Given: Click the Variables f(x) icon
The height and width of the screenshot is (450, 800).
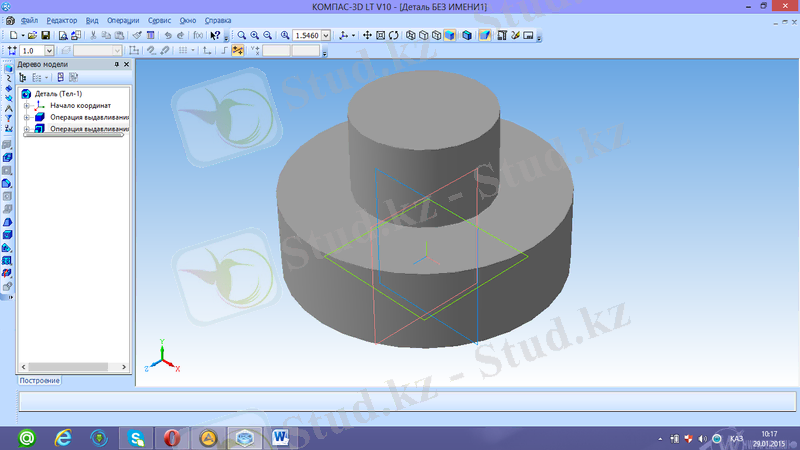Looking at the screenshot, I should pyautogui.click(x=197, y=35).
